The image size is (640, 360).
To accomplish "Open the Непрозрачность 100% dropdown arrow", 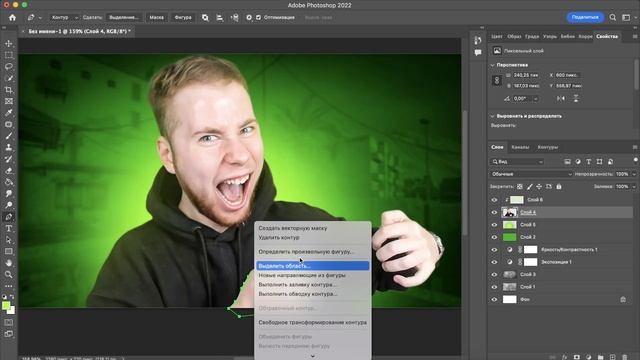I will point(634,174).
